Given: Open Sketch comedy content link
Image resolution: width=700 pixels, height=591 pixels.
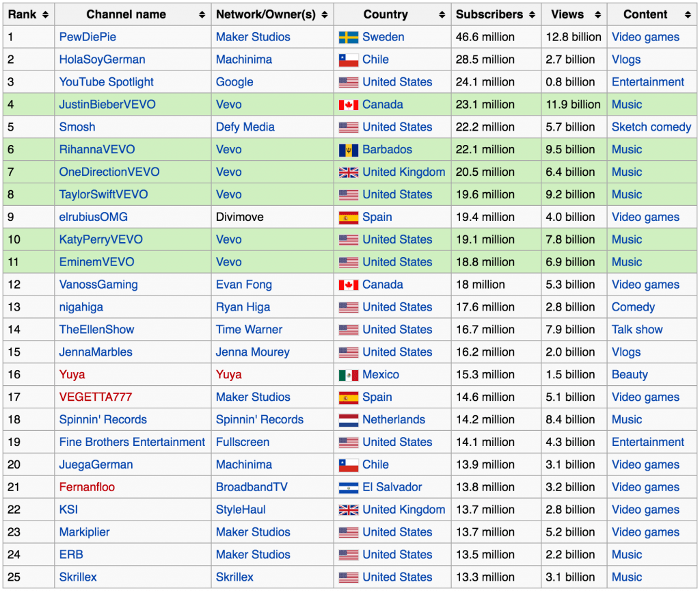Looking at the screenshot, I should pos(651,127).
